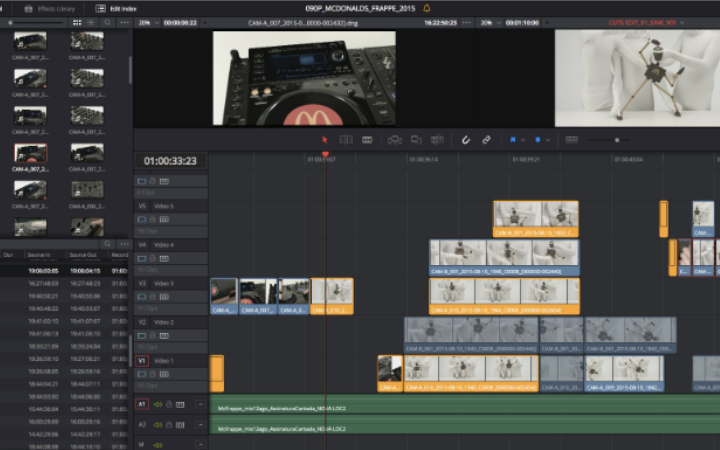Open the Effects Library tab
720x450 pixels.
tap(57, 8)
